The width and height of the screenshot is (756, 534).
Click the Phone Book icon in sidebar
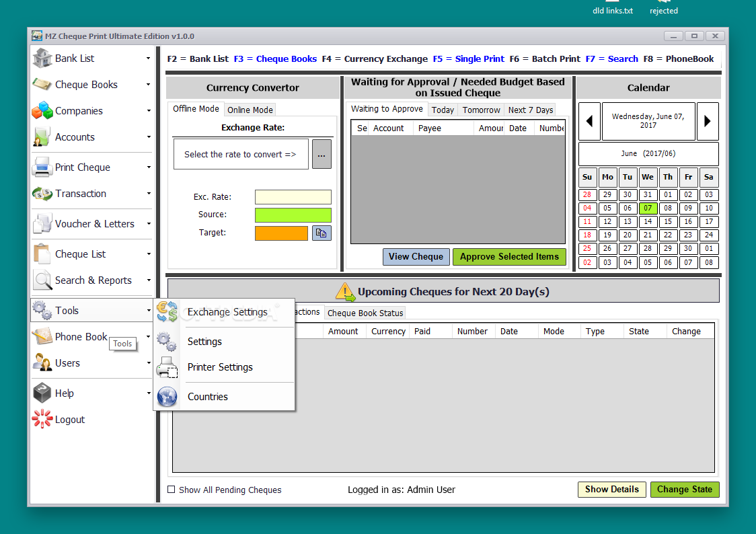point(42,336)
